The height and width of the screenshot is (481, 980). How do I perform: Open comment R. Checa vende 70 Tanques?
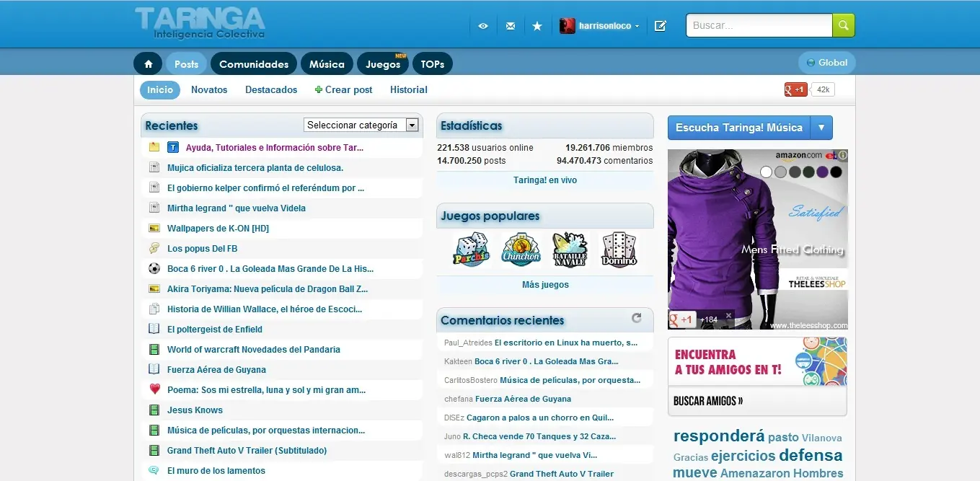(540, 436)
